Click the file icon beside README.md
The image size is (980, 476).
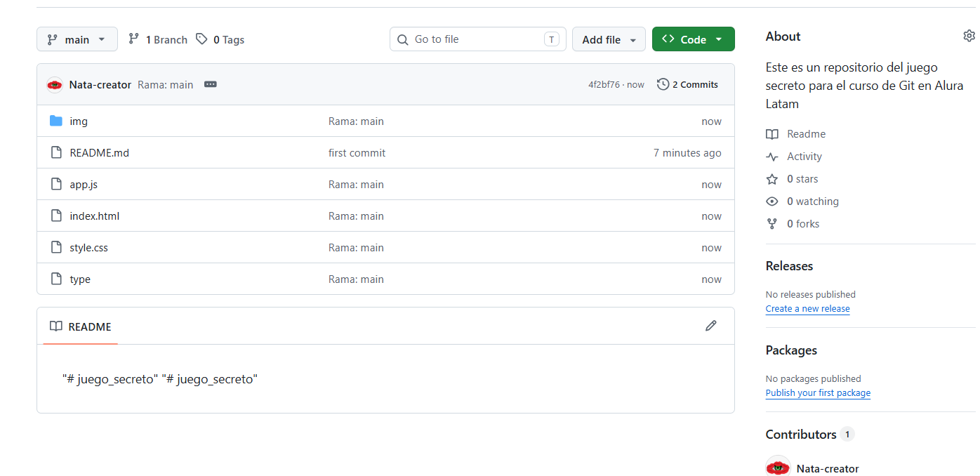coord(56,152)
